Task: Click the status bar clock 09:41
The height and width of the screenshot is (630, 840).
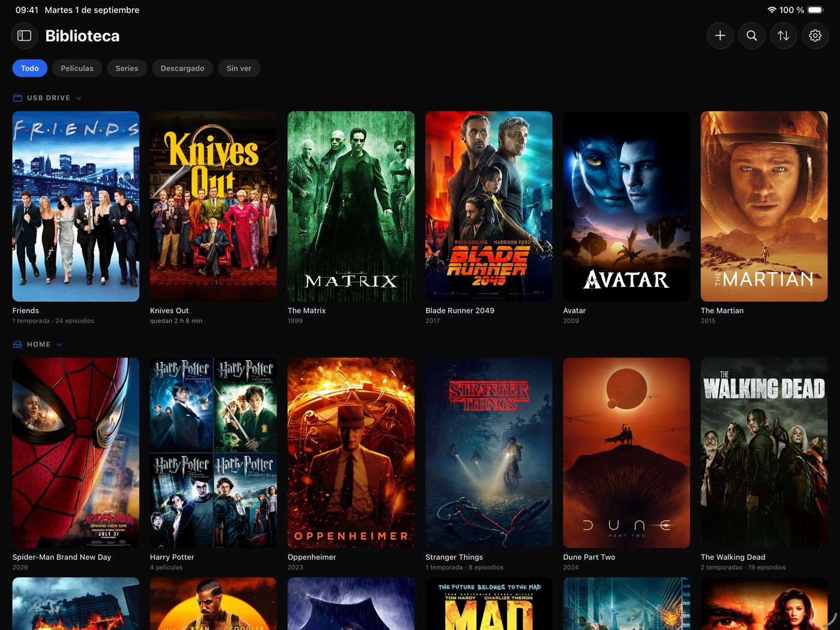Action: tap(27, 10)
